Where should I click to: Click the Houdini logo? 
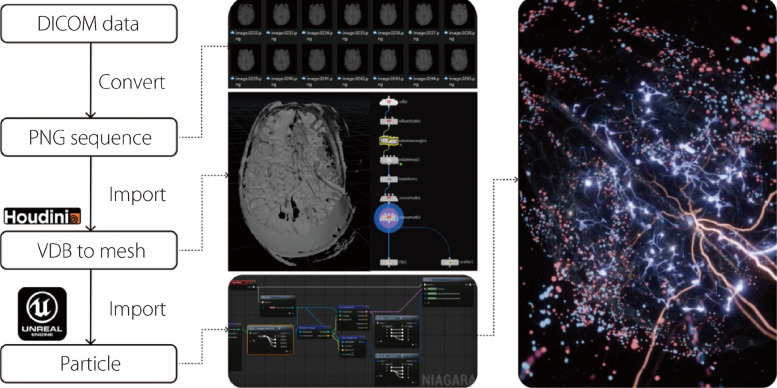[42, 217]
